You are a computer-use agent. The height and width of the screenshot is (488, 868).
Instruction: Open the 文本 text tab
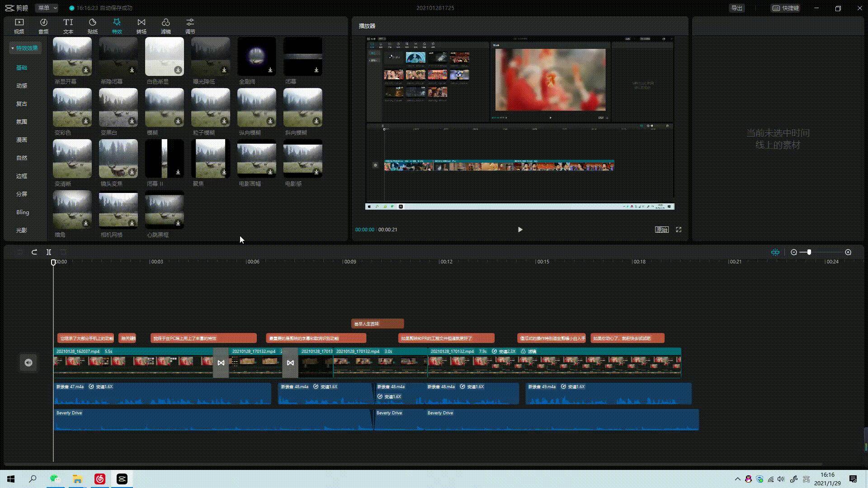[68, 26]
